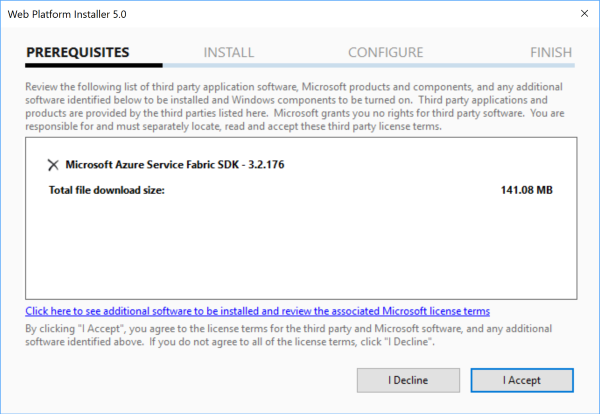This screenshot has width=600, height=414.
Task: Open the CONFIGURE step tab
Action: tap(385, 52)
